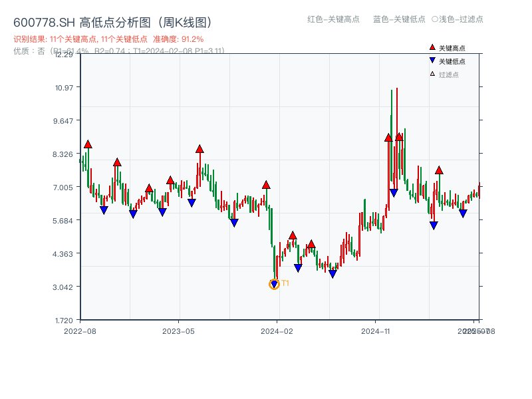Click the orange T1 text label
This screenshot has width=532, height=399.
pos(285,283)
